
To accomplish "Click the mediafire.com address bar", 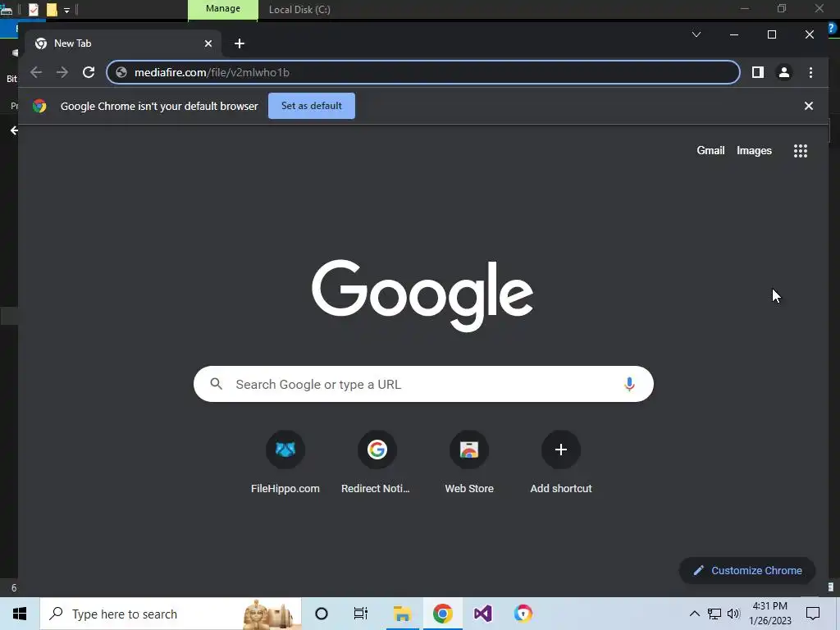I will [x=423, y=72].
